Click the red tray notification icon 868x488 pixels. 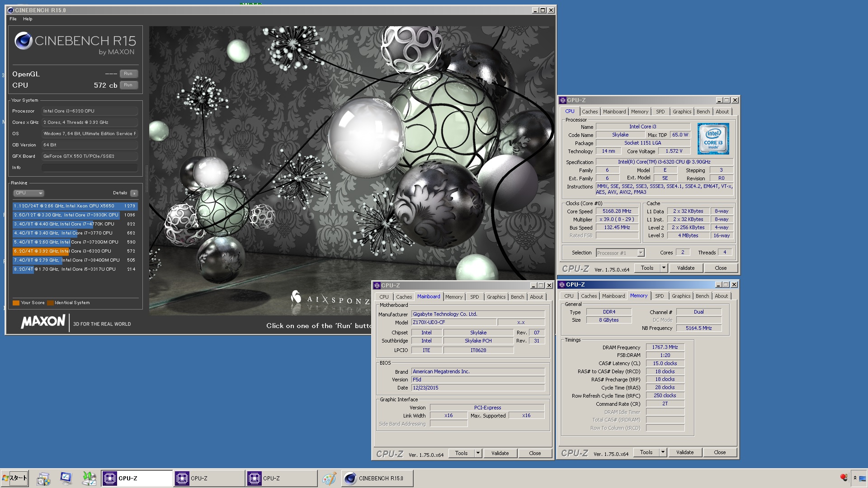click(843, 478)
